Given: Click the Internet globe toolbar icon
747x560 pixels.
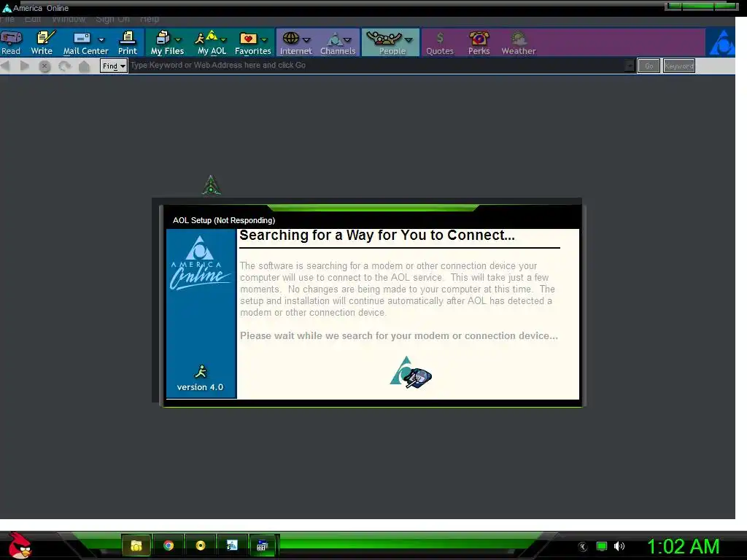Looking at the screenshot, I should (x=290, y=38).
